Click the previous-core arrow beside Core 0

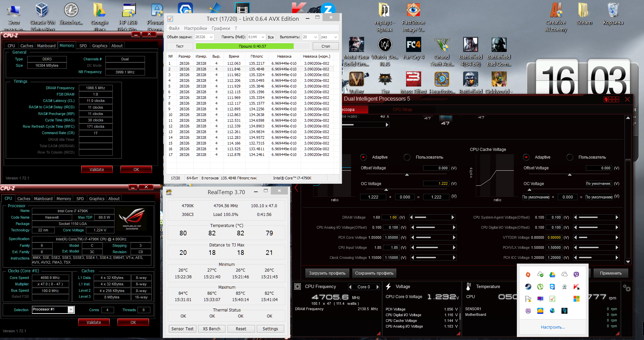[350, 287]
